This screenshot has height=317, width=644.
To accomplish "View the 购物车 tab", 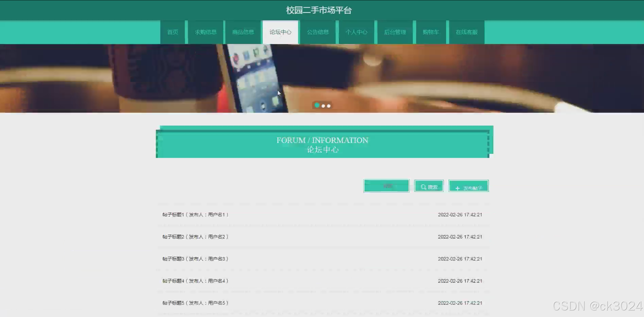I will pos(431,32).
